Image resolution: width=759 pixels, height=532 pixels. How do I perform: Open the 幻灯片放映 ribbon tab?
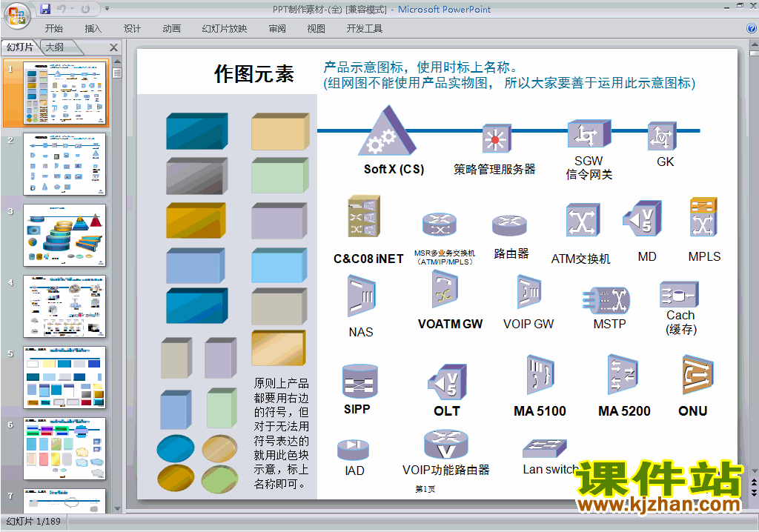click(224, 29)
